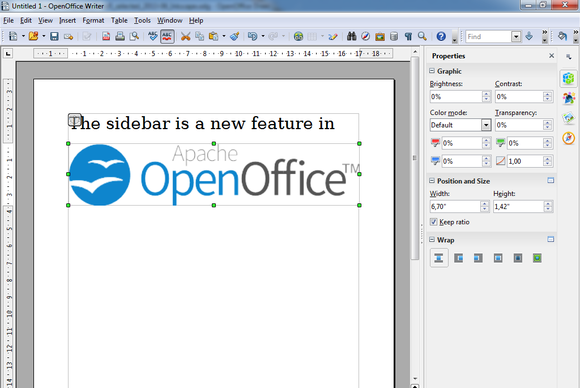Click the Cut scissors icon
Screen dimensions: 580x388
[x=185, y=36]
